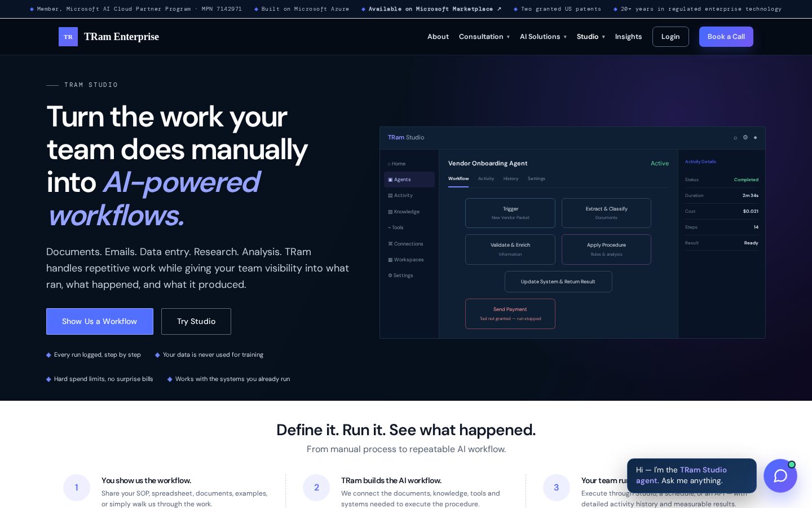The height and width of the screenshot is (508, 812).
Task: Click the profile dot in Studio header
Action: pyautogui.click(x=756, y=138)
